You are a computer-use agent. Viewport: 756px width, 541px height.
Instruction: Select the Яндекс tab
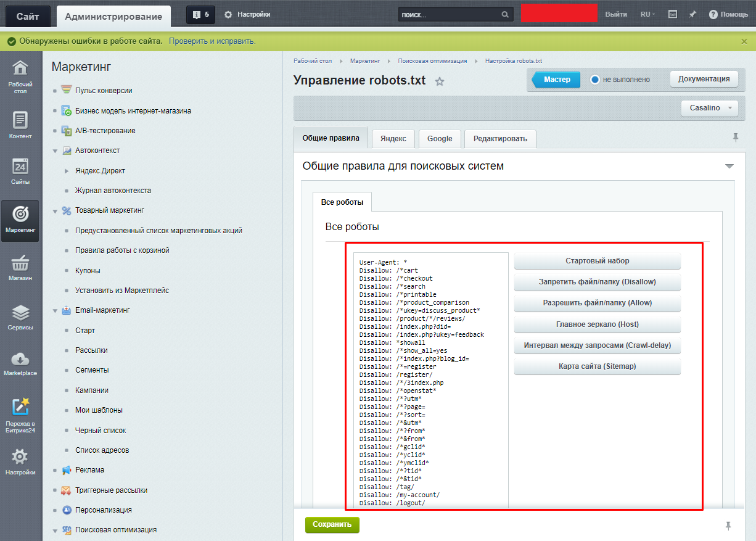pos(393,139)
